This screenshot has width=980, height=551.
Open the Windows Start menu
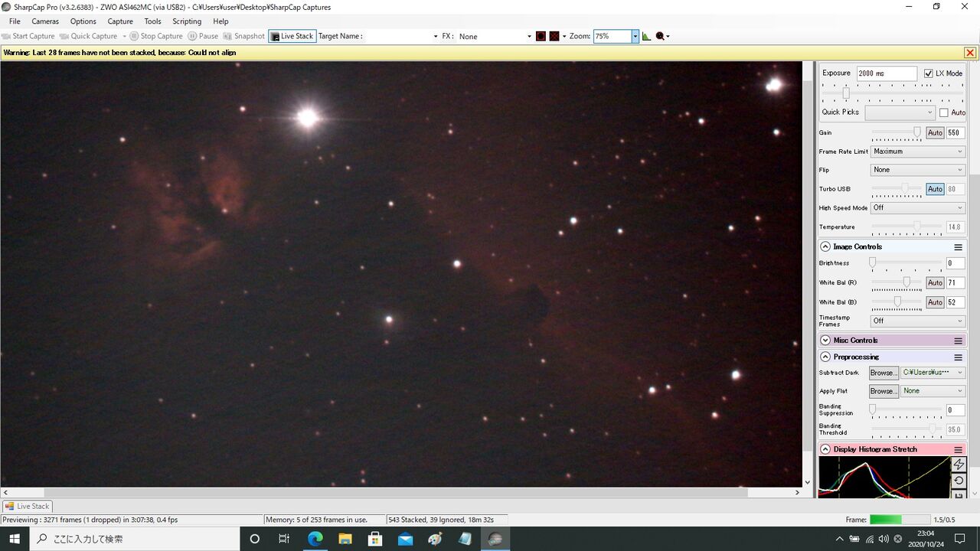[x=15, y=539]
